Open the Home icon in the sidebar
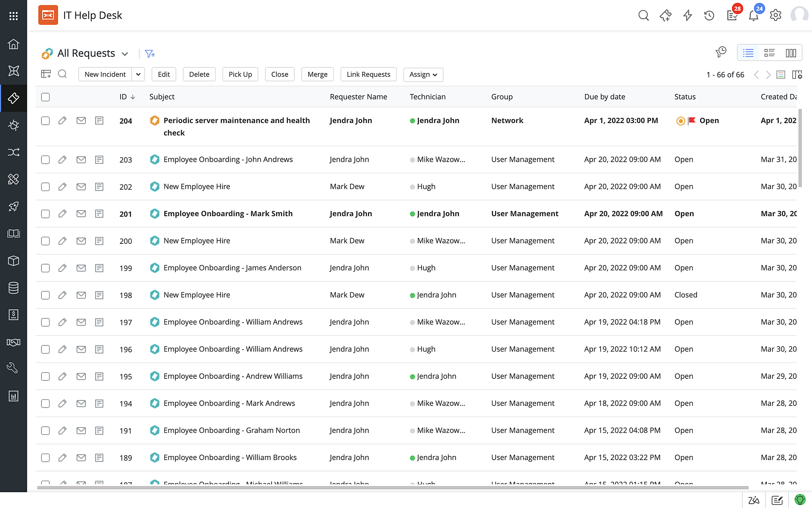Image resolution: width=812 pixels, height=508 pixels. point(13,44)
